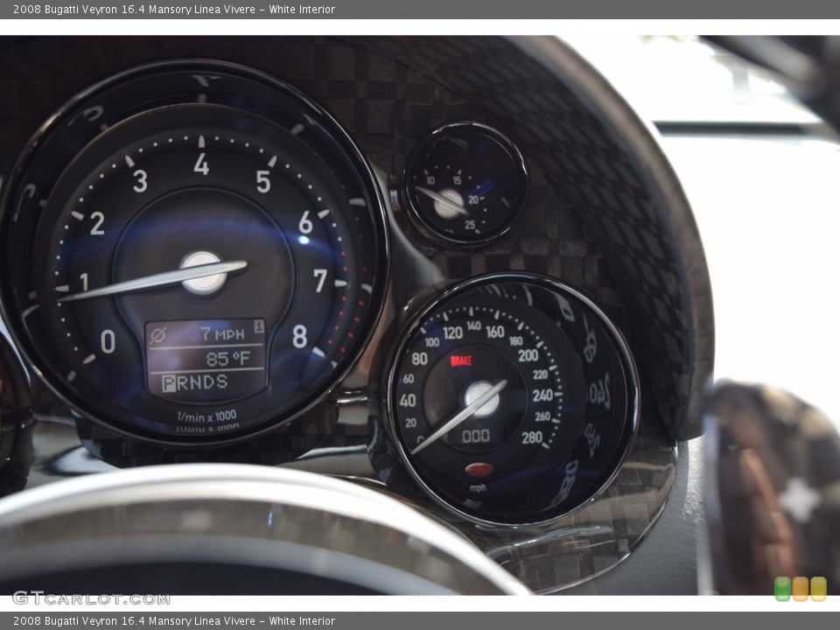Click the speedometer center needle hub
840x630 pixels.
(481, 399)
